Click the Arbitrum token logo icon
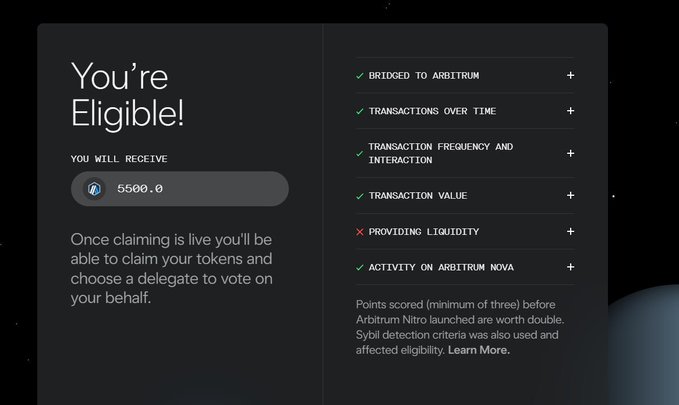 tap(94, 189)
